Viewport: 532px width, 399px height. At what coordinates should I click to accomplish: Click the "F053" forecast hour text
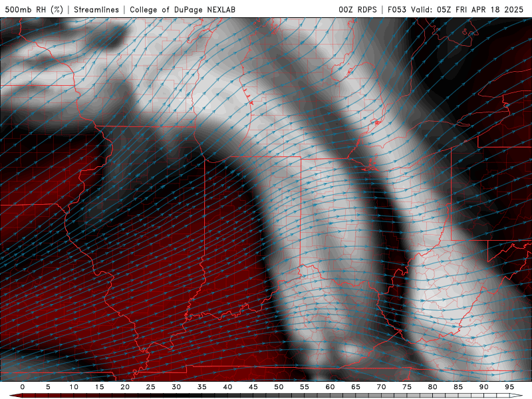click(x=397, y=9)
